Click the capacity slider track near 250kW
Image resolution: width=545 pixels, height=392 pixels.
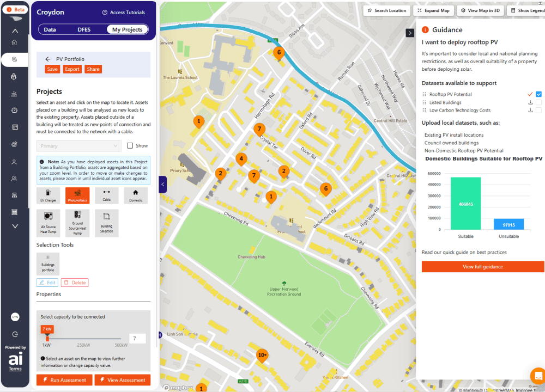84,339
